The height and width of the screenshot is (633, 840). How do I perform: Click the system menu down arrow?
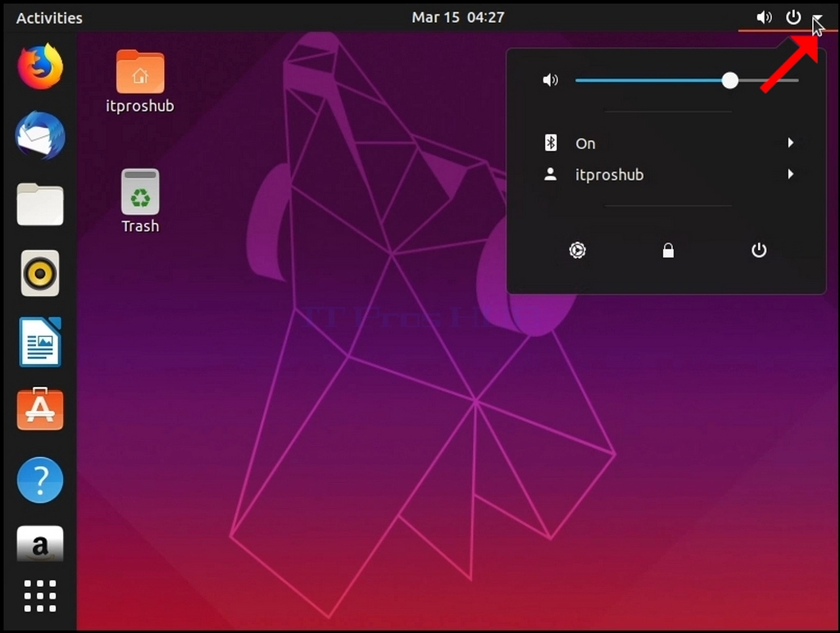[817, 18]
